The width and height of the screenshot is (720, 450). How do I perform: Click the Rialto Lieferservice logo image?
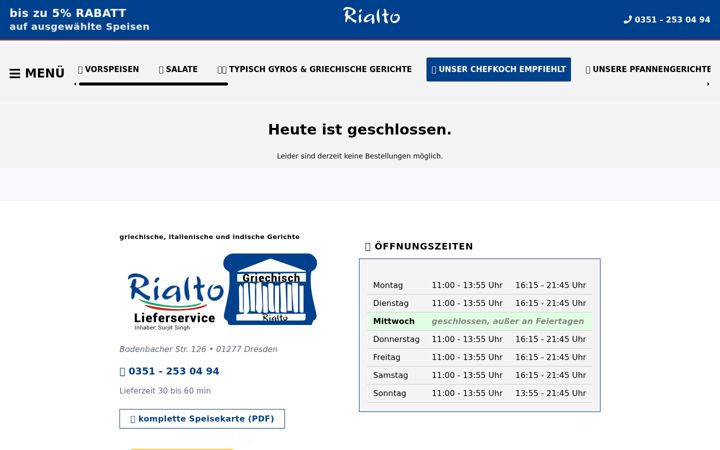pyautogui.click(x=176, y=301)
